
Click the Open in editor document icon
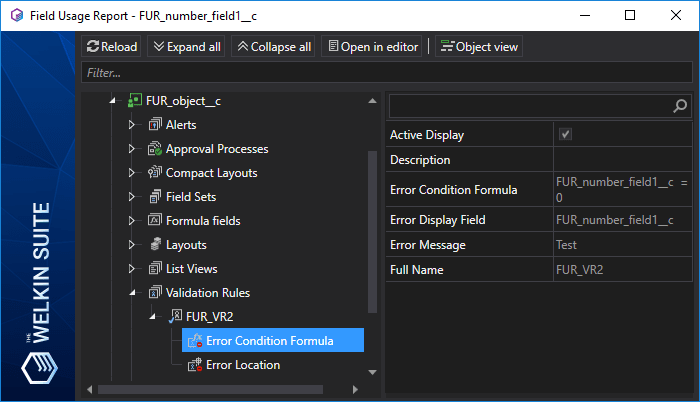point(333,46)
